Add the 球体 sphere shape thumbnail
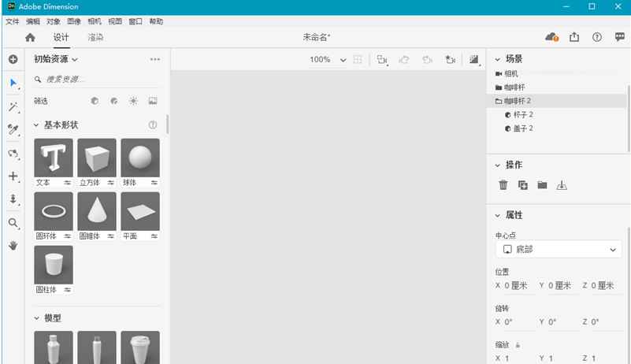The height and width of the screenshot is (364, 631). [140, 158]
